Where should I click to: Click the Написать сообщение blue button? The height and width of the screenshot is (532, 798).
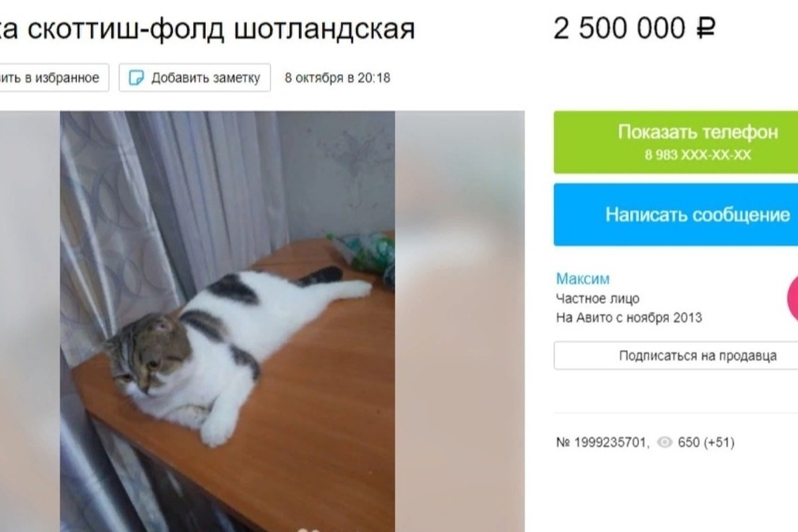(x=676, y=215)
